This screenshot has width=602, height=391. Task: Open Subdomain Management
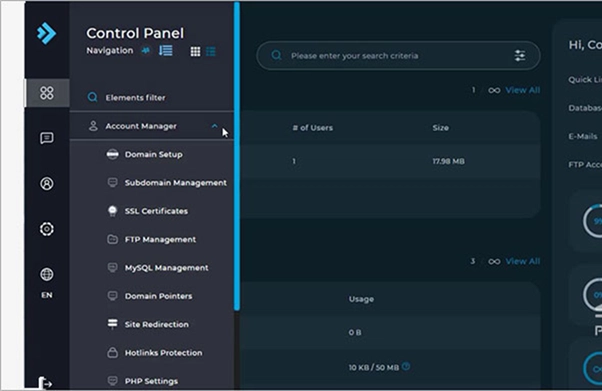coord(176,183)
